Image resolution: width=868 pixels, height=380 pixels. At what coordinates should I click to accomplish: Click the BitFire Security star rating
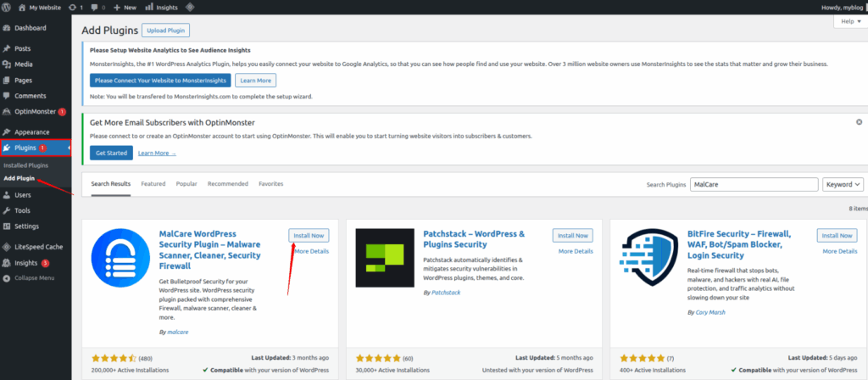642,359
